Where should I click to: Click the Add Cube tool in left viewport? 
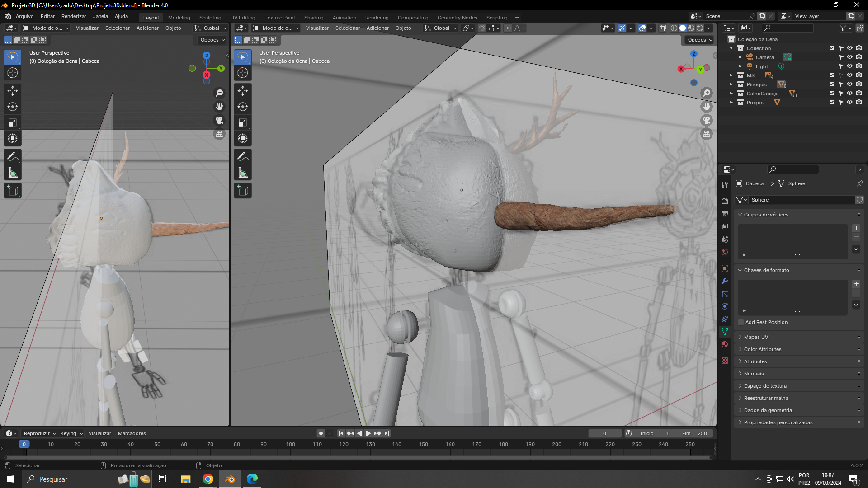coord(13,191)
